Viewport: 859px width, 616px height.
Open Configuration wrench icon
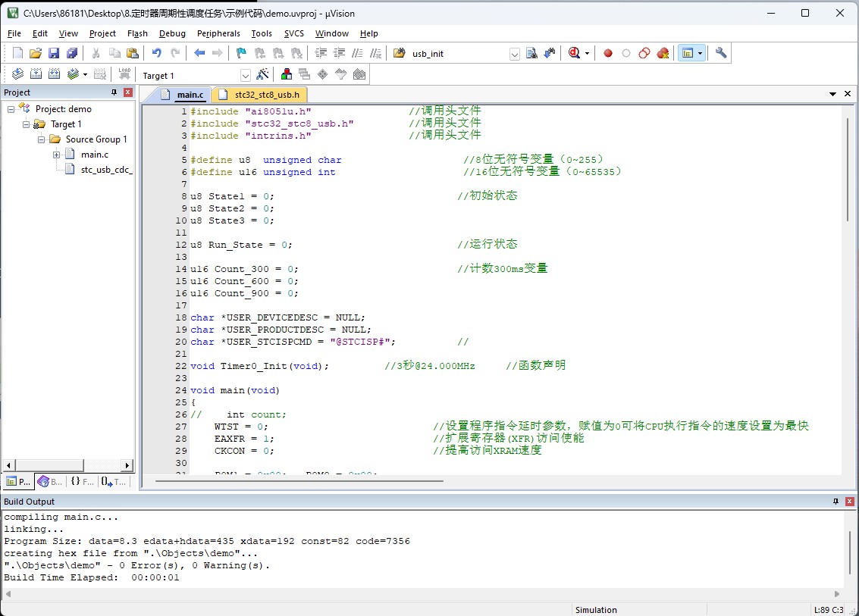click(x=721, y=53)
